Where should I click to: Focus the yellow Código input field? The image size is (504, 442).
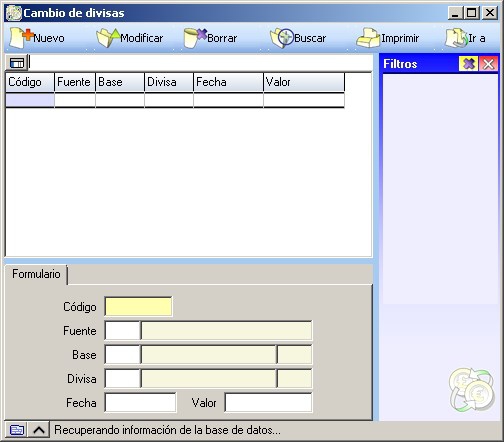point(138,306)
